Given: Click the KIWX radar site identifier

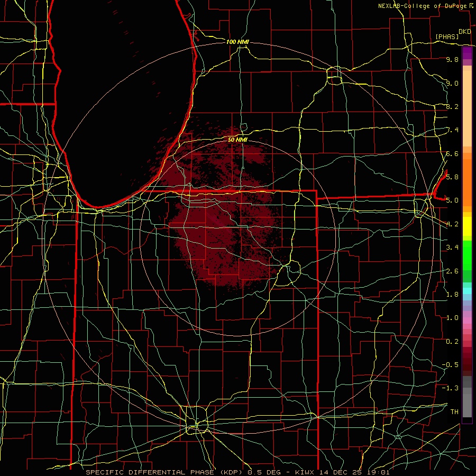Looking at the screenshot, I should tap(305, 472).
